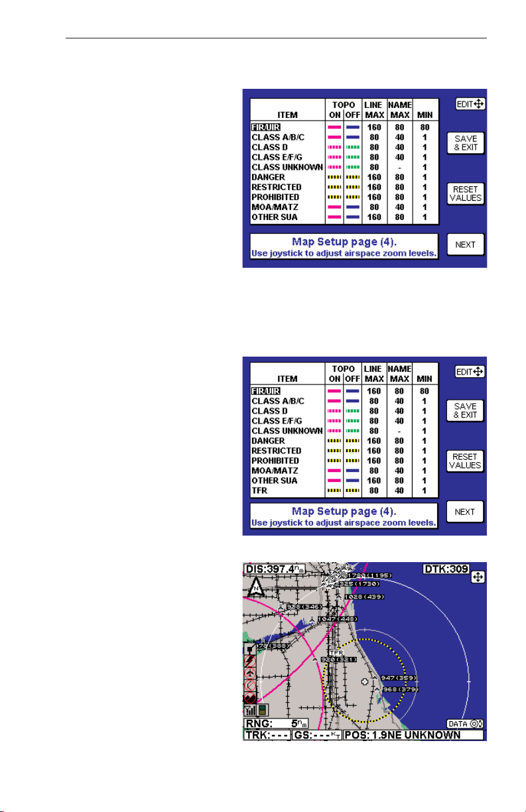Screen dimensions: 526x812
Task: Click the POS: 1.9NE UNKNOWN field
Action: pyautogui.click(x=413, y=736)
